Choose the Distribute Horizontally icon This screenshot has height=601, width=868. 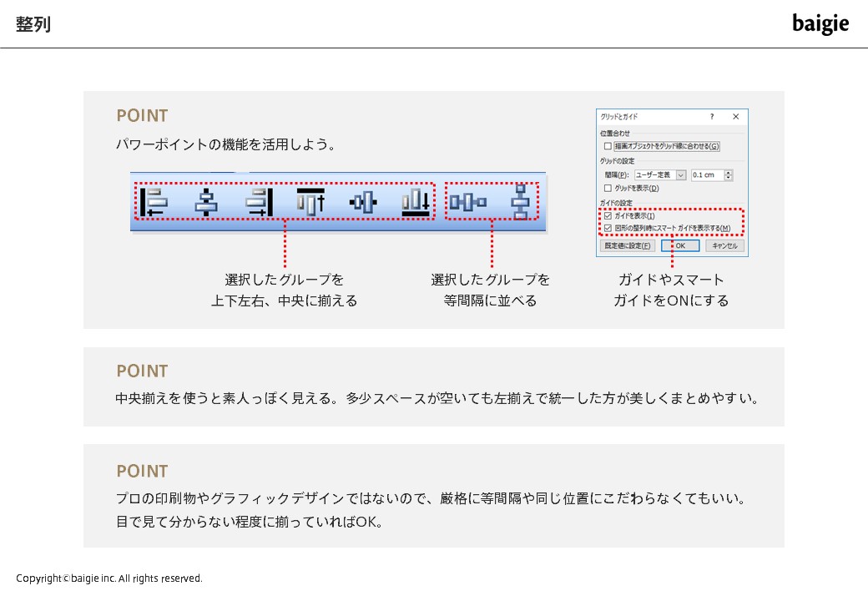tap(467, 202)
